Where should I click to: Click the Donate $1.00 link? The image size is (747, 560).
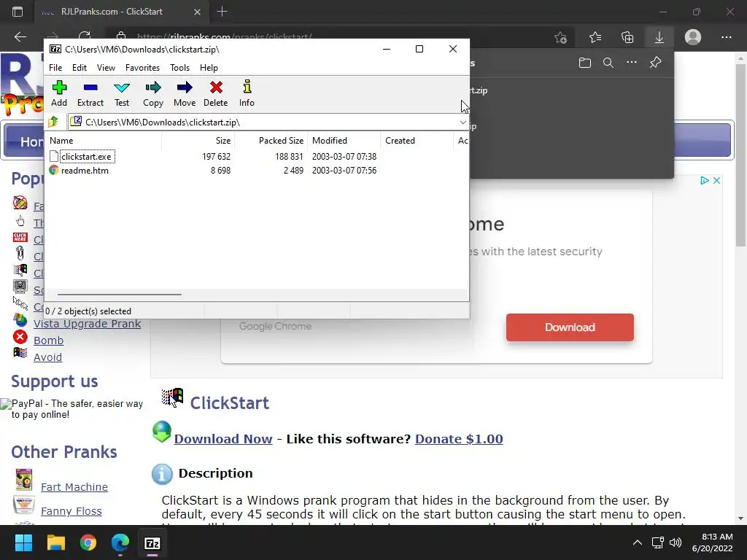459,438
